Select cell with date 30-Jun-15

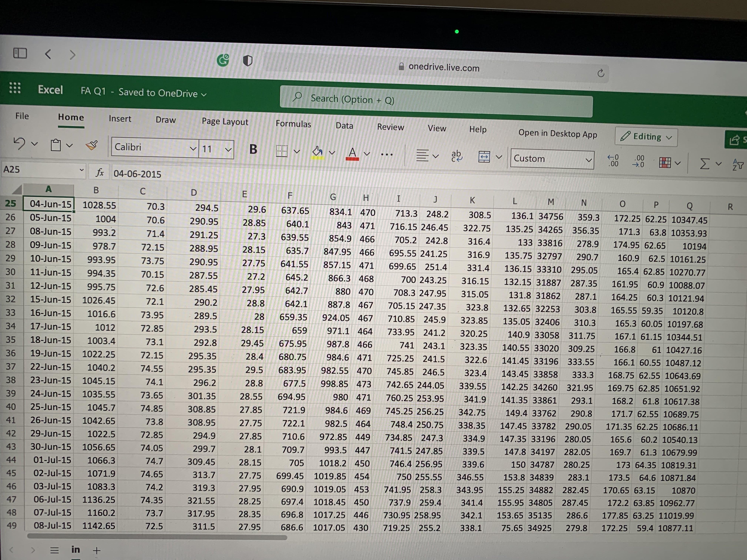[49, 447]
